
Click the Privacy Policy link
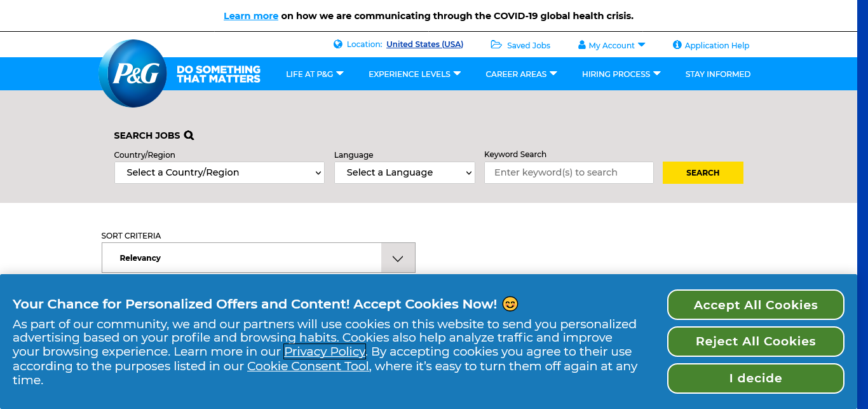(324, 352)
